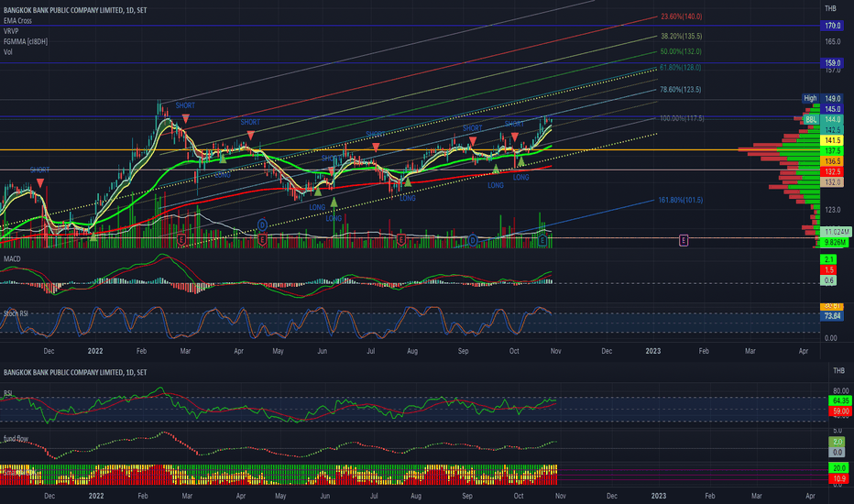Image resolution: width=854 pixels, height=504 pixels.
Task: Click the SHORT signal label in early April
Action: (x=250, y=122)
